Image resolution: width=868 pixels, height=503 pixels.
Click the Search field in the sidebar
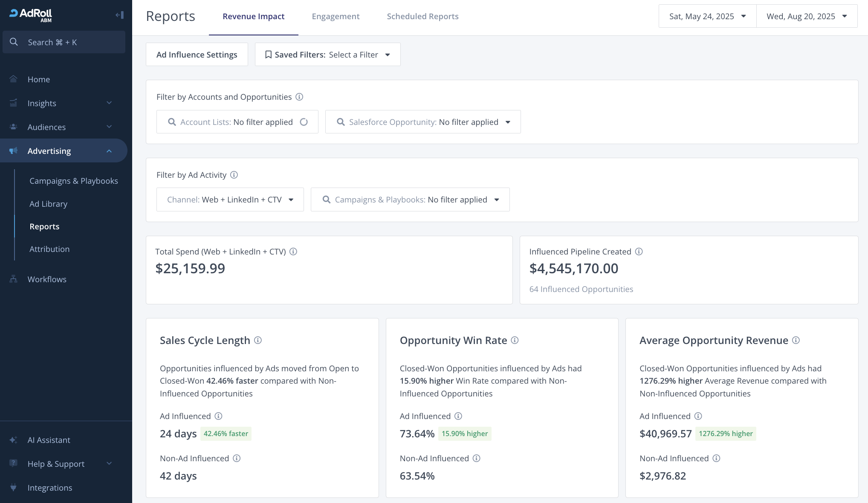pyautogui.click(x=64, y=42)
